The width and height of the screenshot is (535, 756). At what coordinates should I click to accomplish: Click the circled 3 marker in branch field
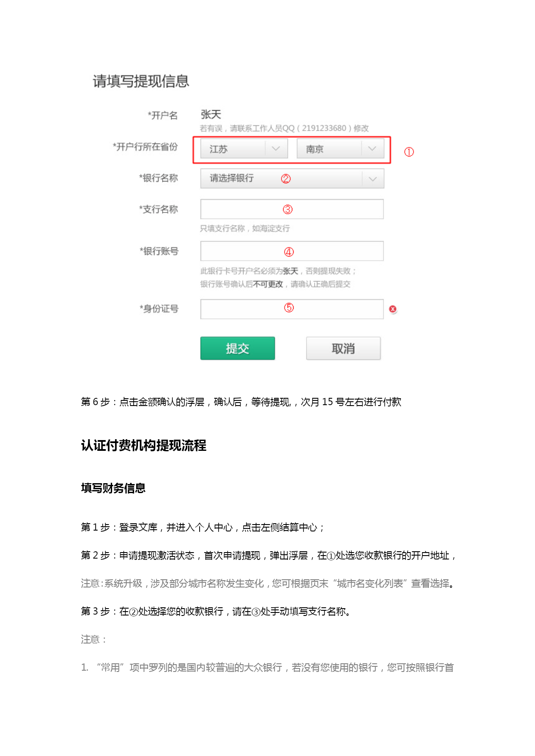click(x=288, y=209)
